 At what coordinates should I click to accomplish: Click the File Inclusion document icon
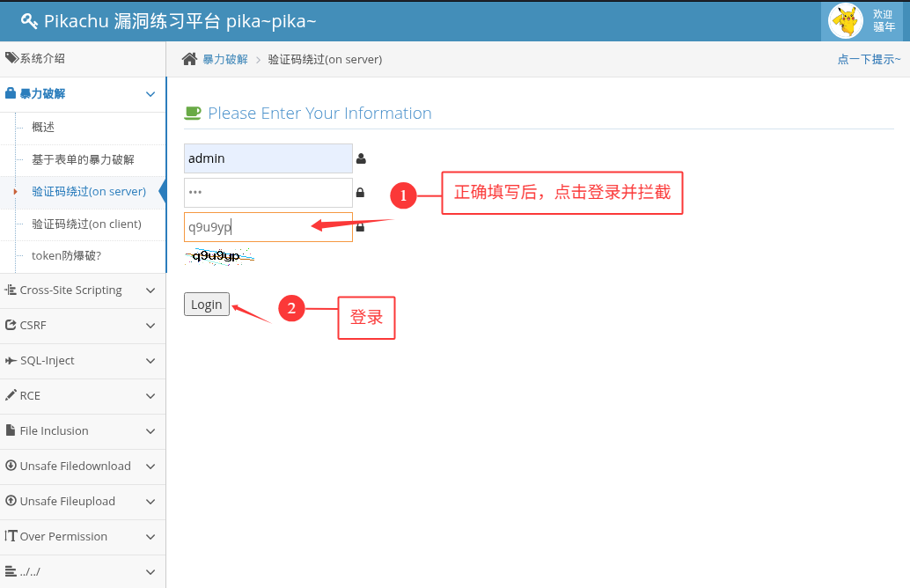pyautogui.click(x=11, y=430)
